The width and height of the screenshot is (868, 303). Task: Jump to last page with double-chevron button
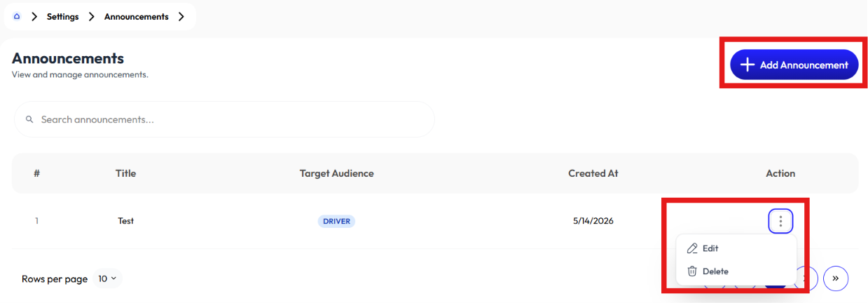point(836,278)
